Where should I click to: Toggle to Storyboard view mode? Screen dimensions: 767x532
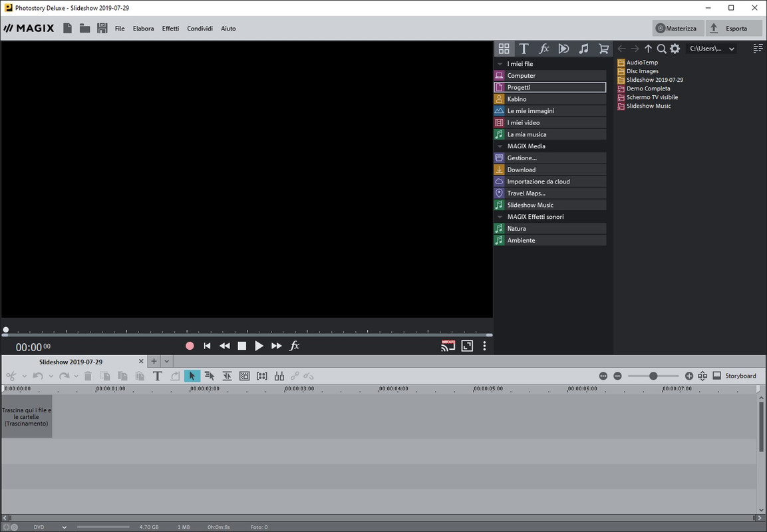coord(734,376)
